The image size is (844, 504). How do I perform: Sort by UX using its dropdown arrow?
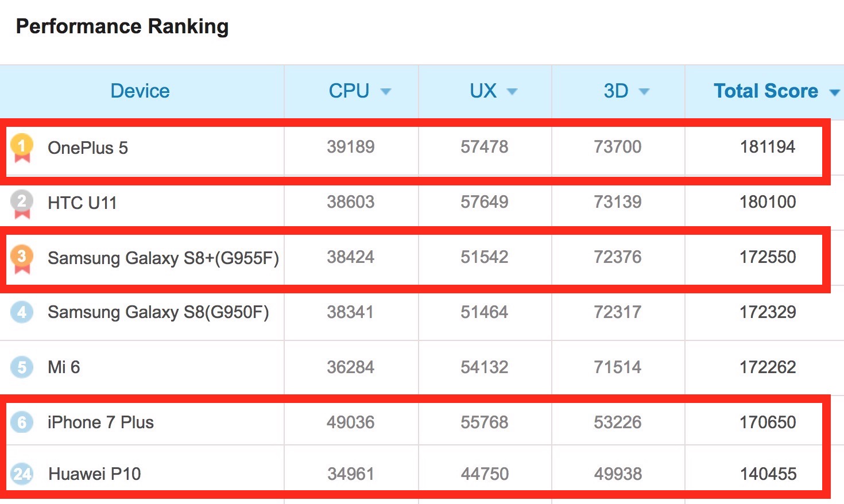(512, 91)
